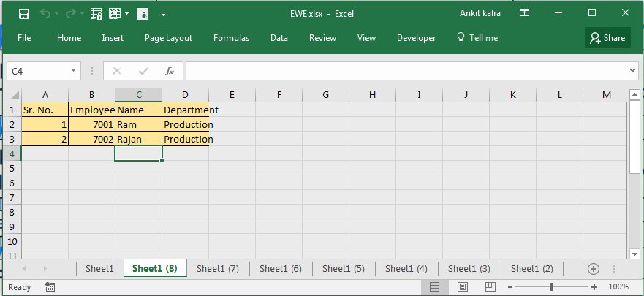The width and height of the screenshot is (644, 296).
Task: Open the Name Box dropdown arrow
Action: pos(74,71)
